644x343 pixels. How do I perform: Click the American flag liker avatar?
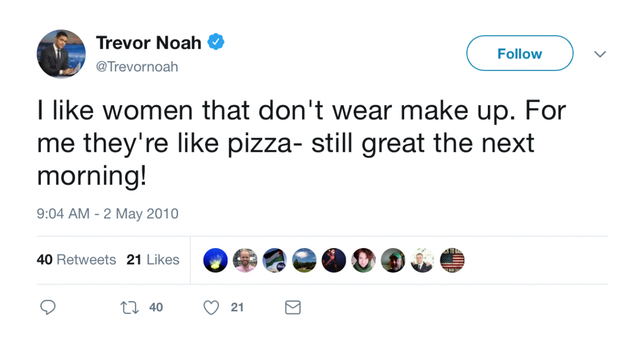[x=452, y=260]
